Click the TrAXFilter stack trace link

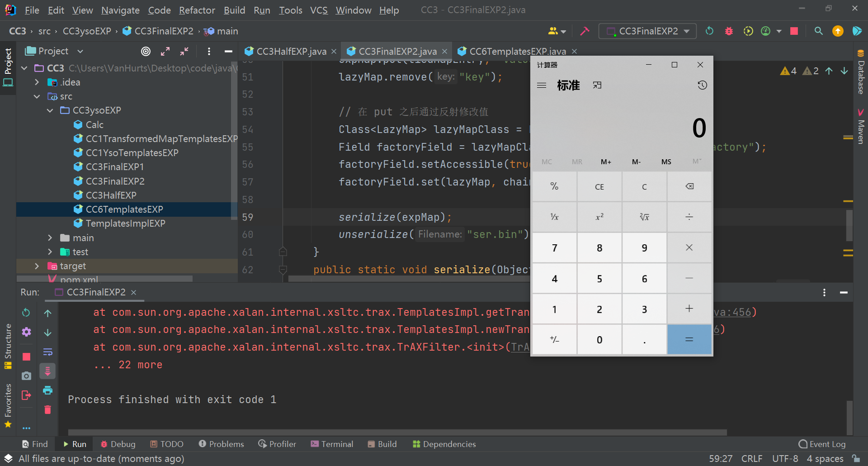coord(521,347)
